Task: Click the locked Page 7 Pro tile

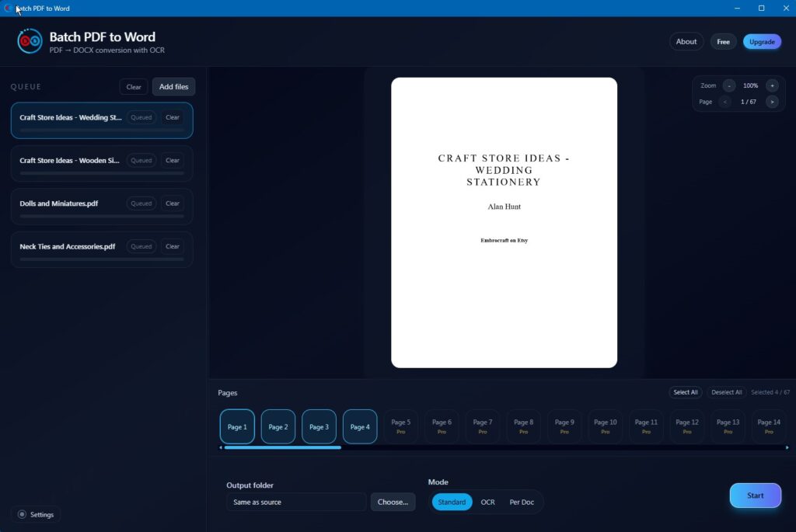Action: (482, 426)
